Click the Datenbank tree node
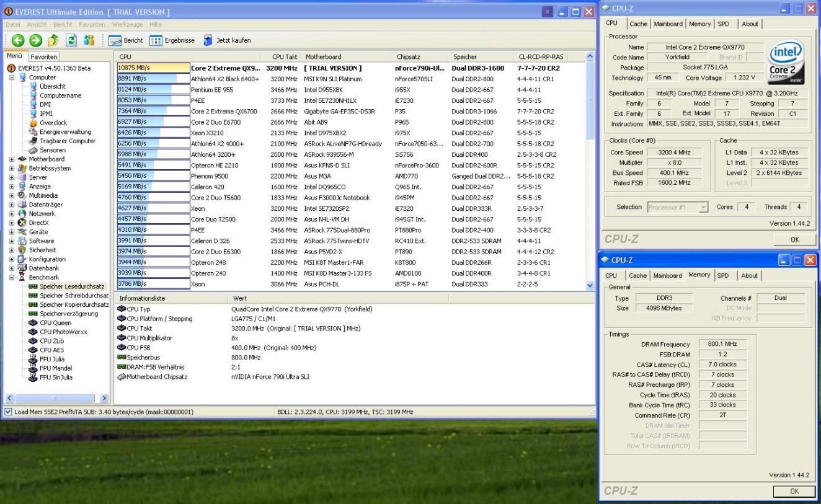Screen dimensions: 821x504 click(43, 268)
